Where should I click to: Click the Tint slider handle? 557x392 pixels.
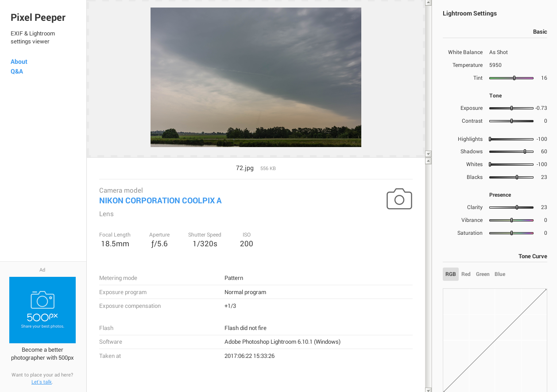[x=514, y=78]
